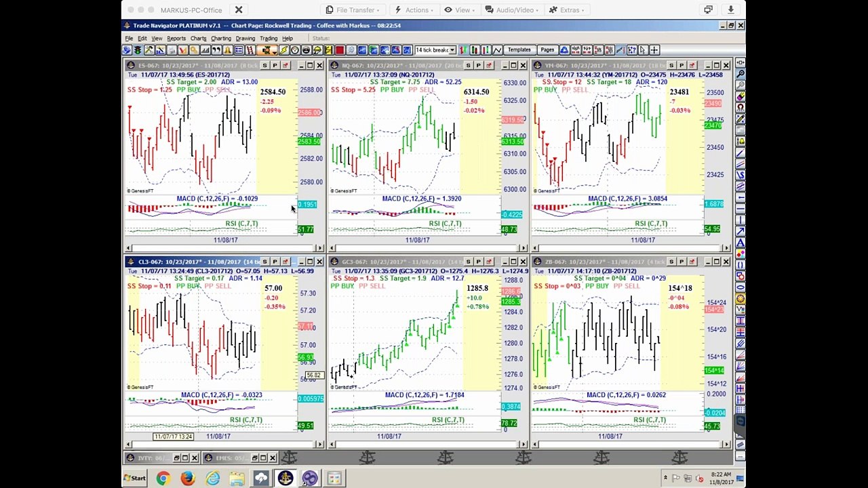
Task: Restore the minimized EMES chart window
Action: click(x=255, y=458)
